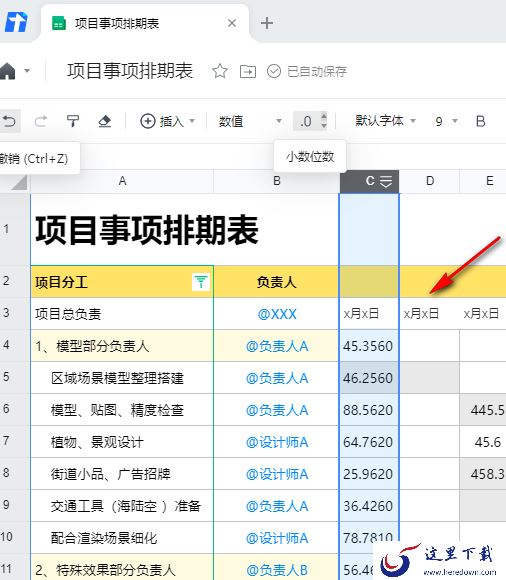506x580 pixels.
Task: Click the value 46.2560 in column C
Action: (368, 378)
